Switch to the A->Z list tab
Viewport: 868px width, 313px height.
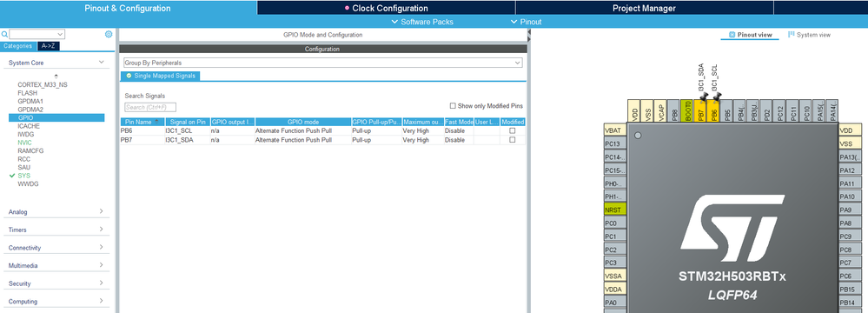point(48,46)
